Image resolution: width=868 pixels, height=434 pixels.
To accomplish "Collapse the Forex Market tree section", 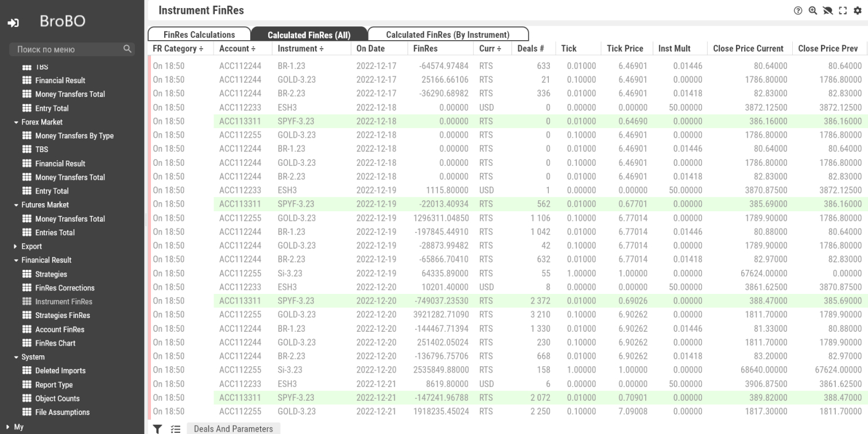I will click(x=16, y=122).
